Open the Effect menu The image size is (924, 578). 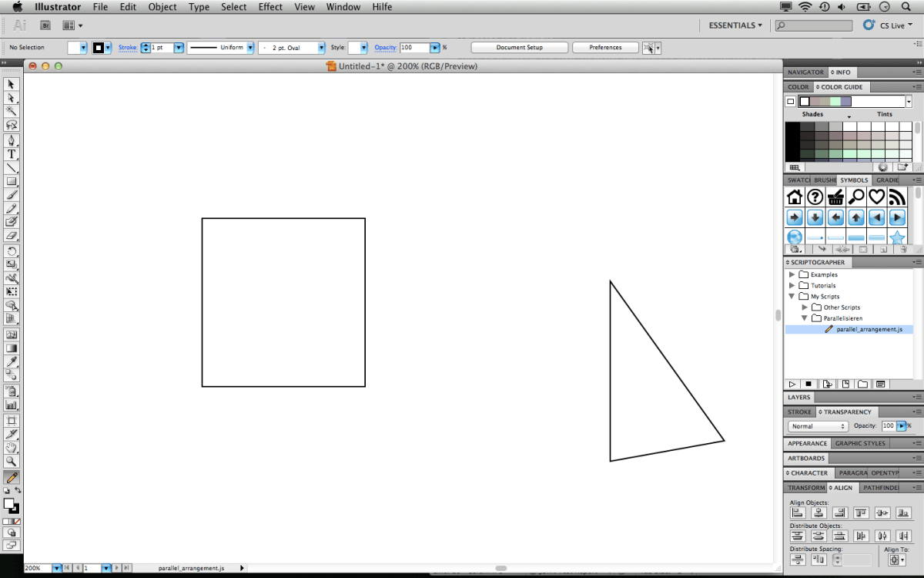tap(270, 7)
